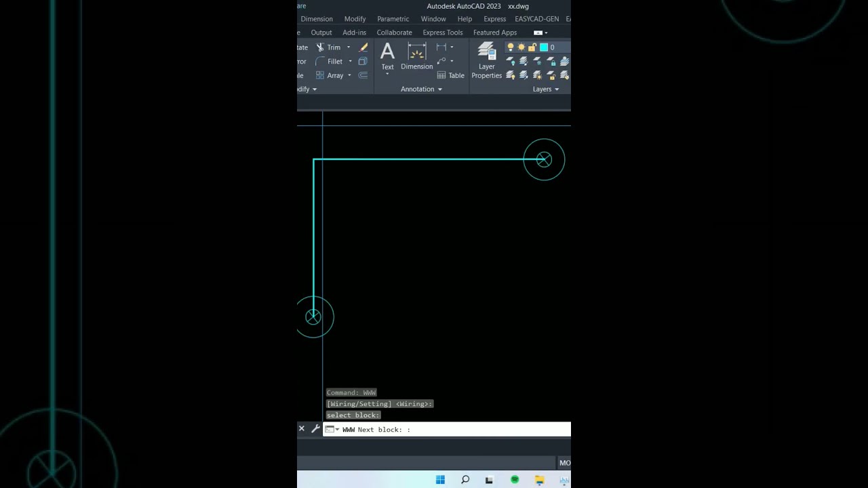Image resolution: width=868 pixels, height=488 pixels.
Task: Open the Fillet dropdown arrow
Action: (x=350, y=62)
